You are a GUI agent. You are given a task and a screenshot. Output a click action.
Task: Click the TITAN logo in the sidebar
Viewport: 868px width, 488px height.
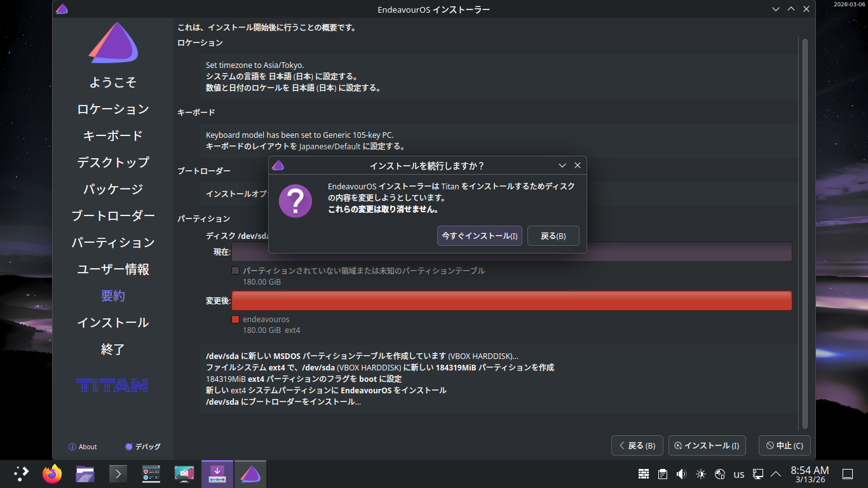pos(112,386)
